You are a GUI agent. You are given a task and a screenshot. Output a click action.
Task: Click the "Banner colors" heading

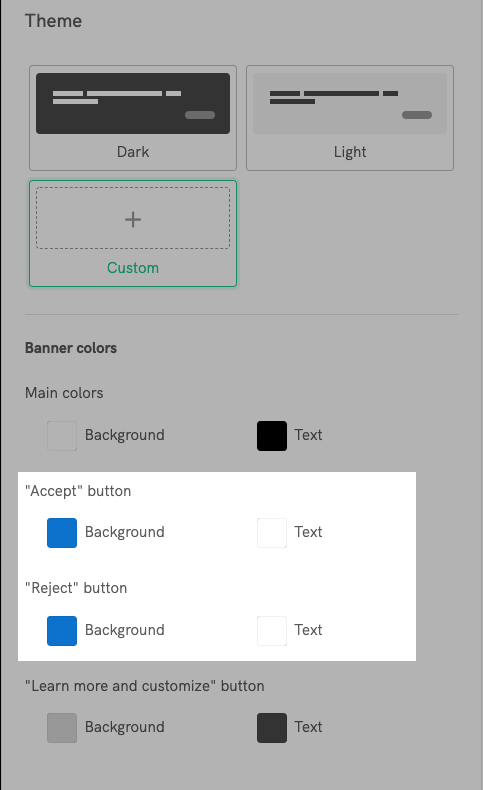coord(71,348)
